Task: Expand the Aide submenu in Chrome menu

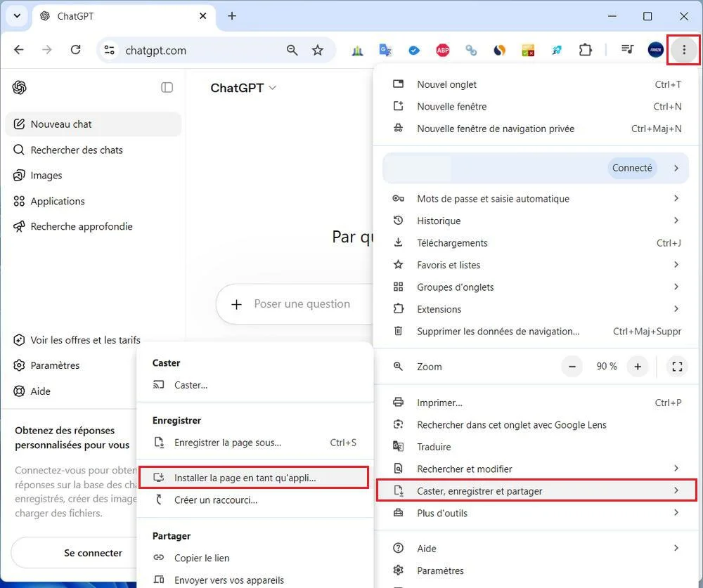Action: tap(537, 549)
